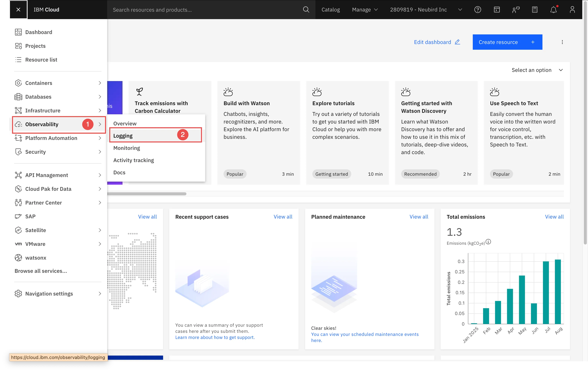The width and height of the screenshot is (588, 372).
Task: Open Browse all services link
Action: (x=41, y=271)
